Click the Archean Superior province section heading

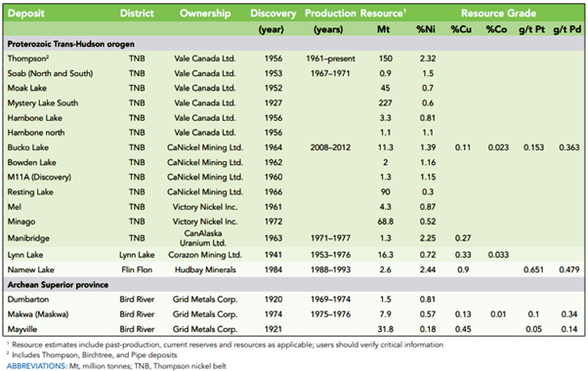click(x=58, y=285)
